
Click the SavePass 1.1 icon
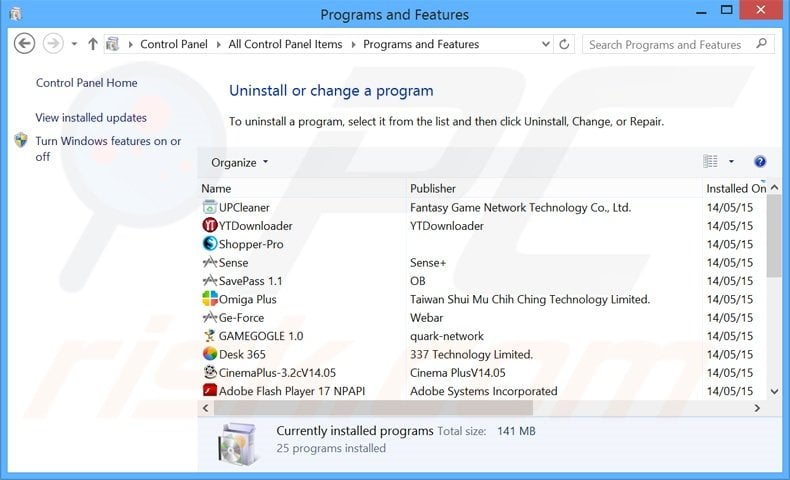click(209, 280)
